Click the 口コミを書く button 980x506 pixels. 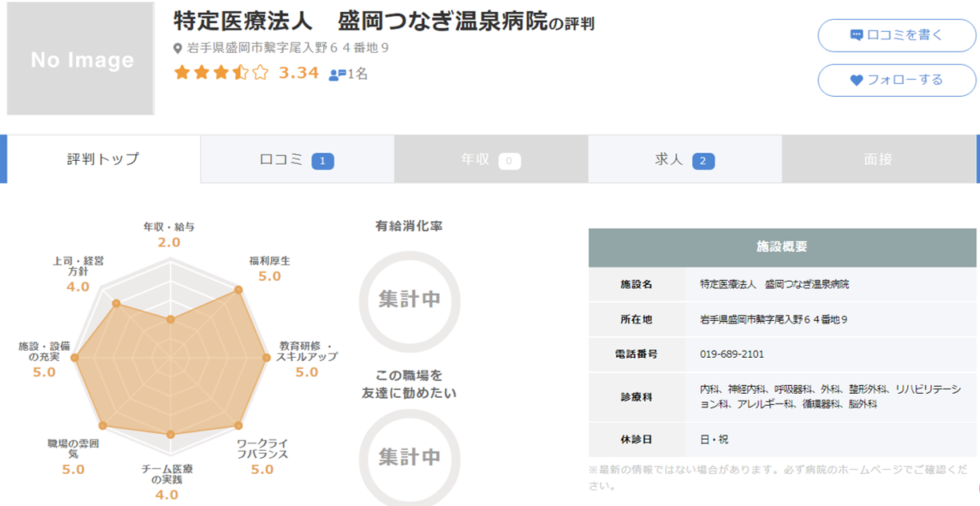(x=896, y=34)
